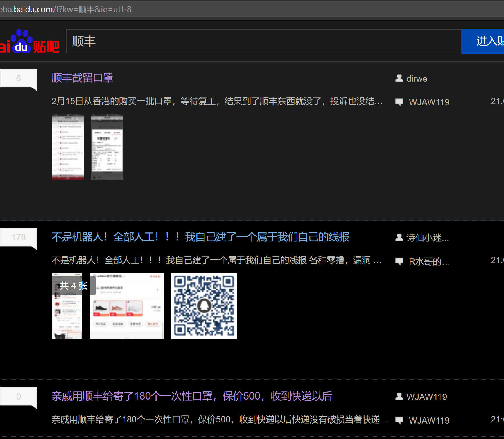Screen dimensions: 504x439
Task: Open last replier R水哥的...
Action: pyautogui.click(x=429, y=261)
